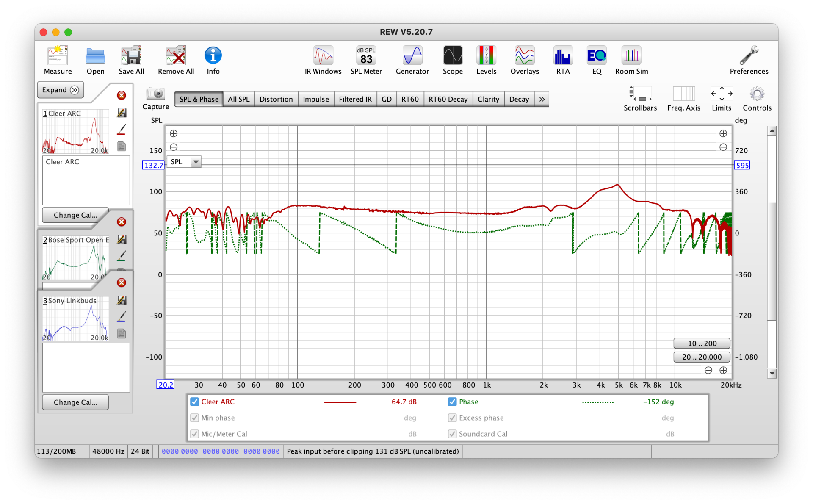This screenshot has width=813, height=504.
Task: Launch the signal Generator
Action: [x=412, y=55]
